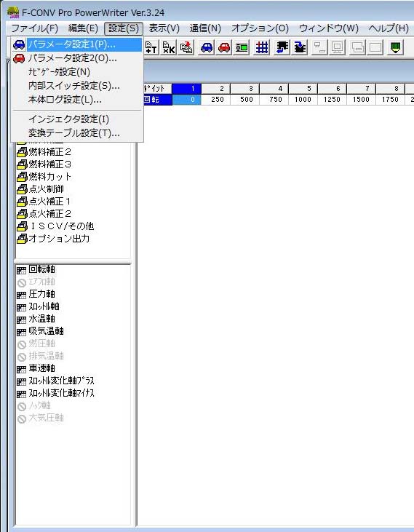
Task: Click the green shield-shaped toolbar icon
Action: click(x=395, y=48)
